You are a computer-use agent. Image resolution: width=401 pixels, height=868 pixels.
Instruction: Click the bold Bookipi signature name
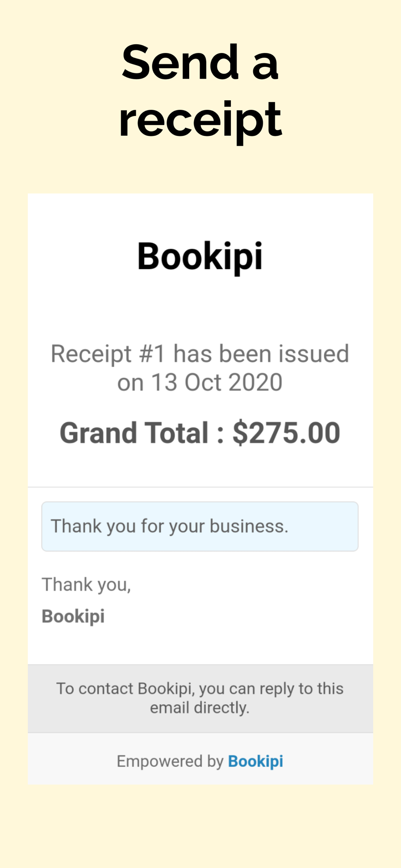[73, 616]
